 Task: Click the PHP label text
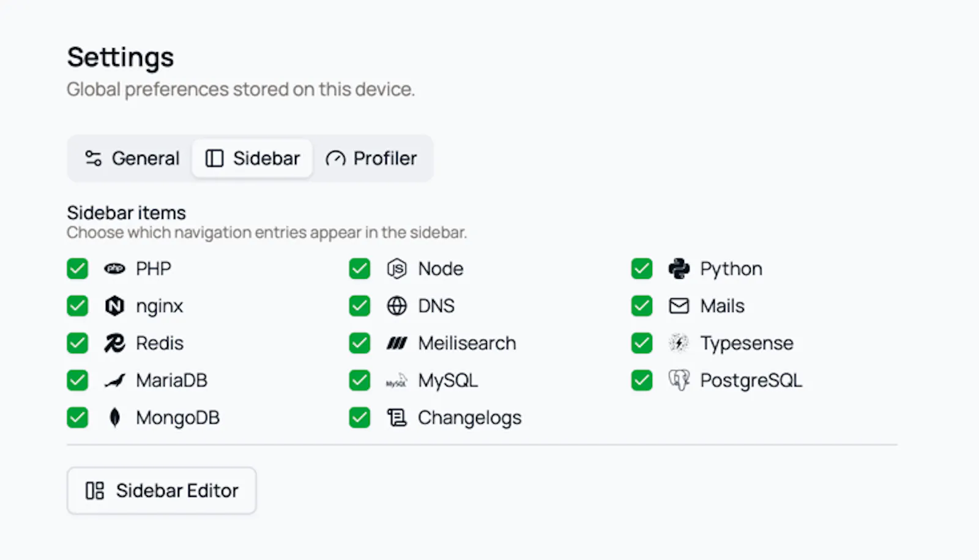point(154,268)
